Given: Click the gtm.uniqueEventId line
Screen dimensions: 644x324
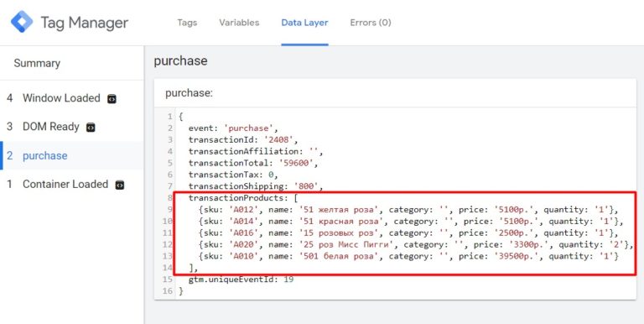Looking at the screenshot, I should click(x=241, y=280).
